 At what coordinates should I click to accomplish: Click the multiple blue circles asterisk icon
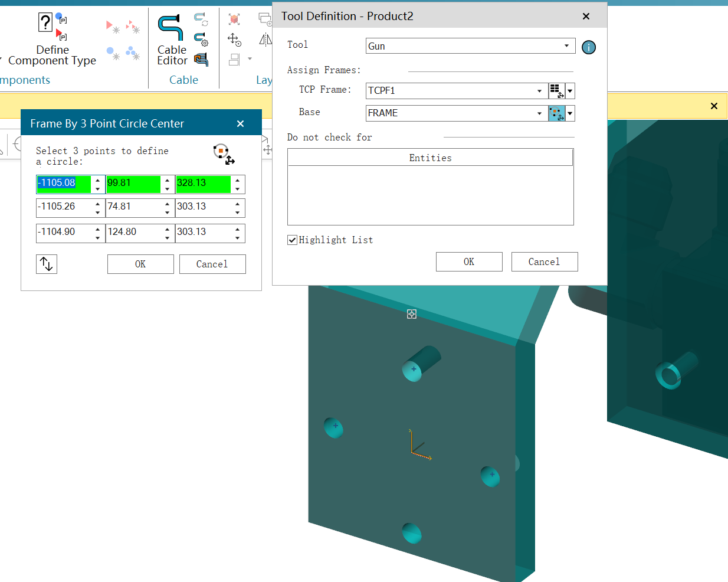[x=133, y=54]
